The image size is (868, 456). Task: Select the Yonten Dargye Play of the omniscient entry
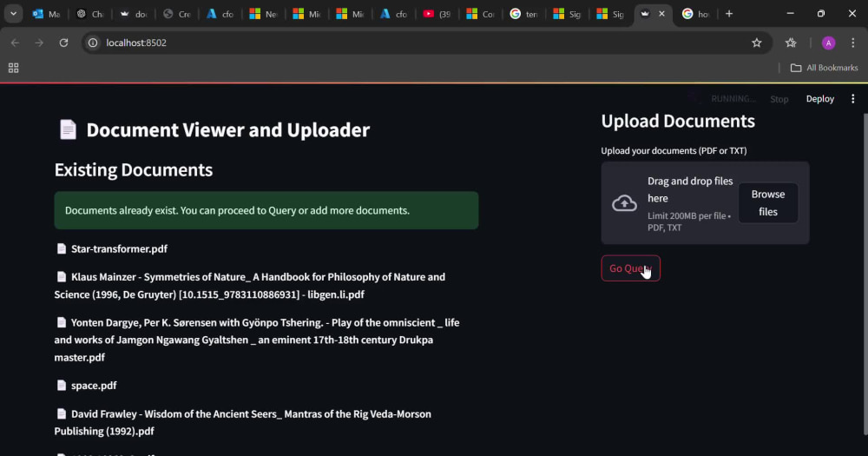257,340
